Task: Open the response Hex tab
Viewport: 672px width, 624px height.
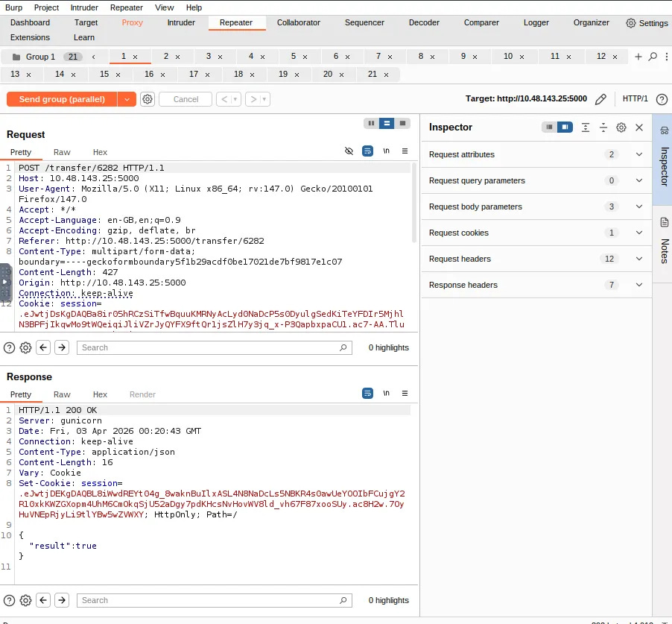Action: (100, 394)
